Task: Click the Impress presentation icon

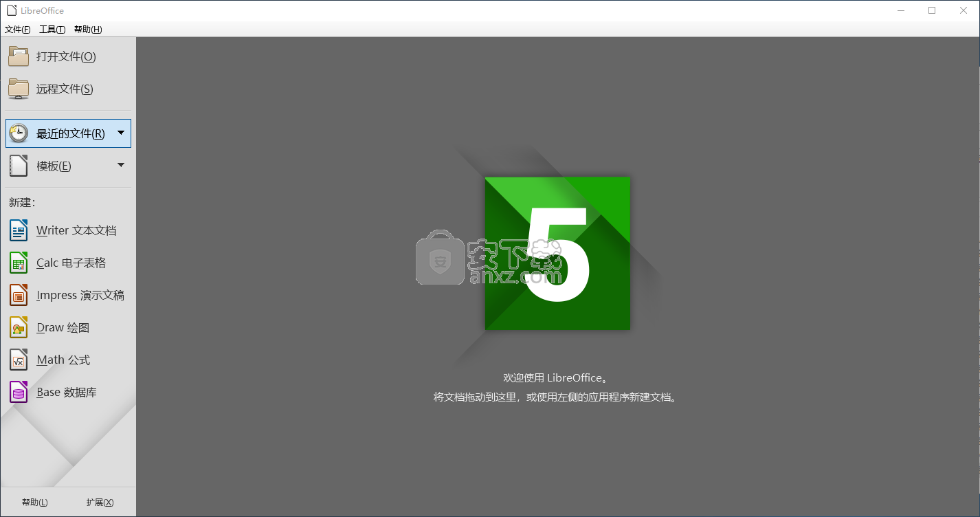Action: (x=19, y=295)
